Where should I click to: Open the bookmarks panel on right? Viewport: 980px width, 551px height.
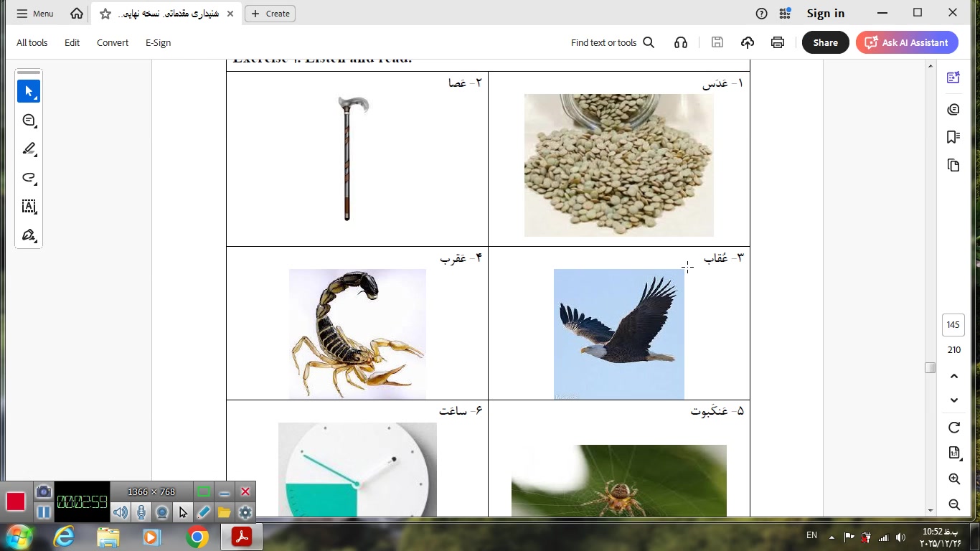coord(953,137)
